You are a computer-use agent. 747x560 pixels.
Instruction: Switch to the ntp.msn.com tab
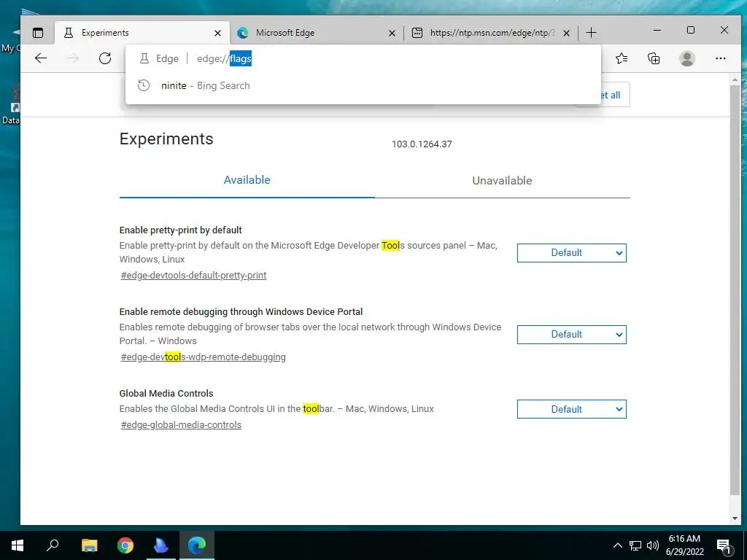tap(491, 33)
